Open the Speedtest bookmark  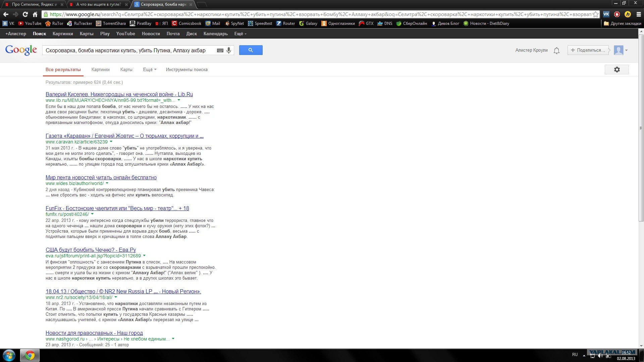260,23
